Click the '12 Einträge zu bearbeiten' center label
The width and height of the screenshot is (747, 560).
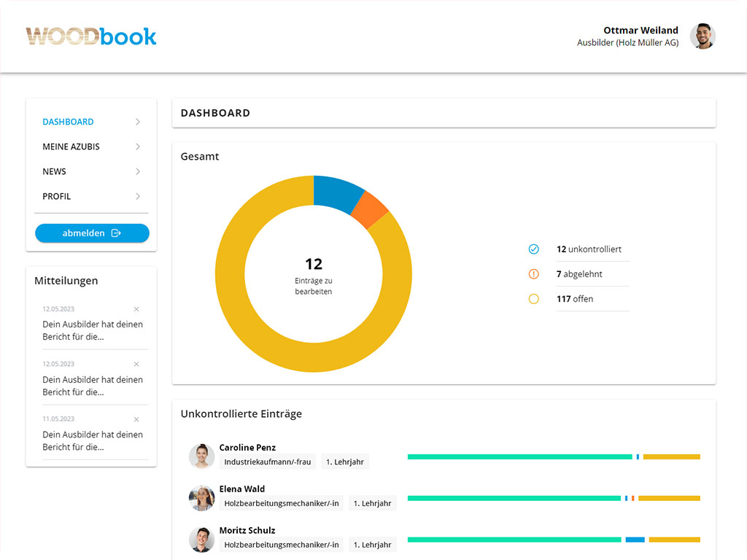point(314,276)
